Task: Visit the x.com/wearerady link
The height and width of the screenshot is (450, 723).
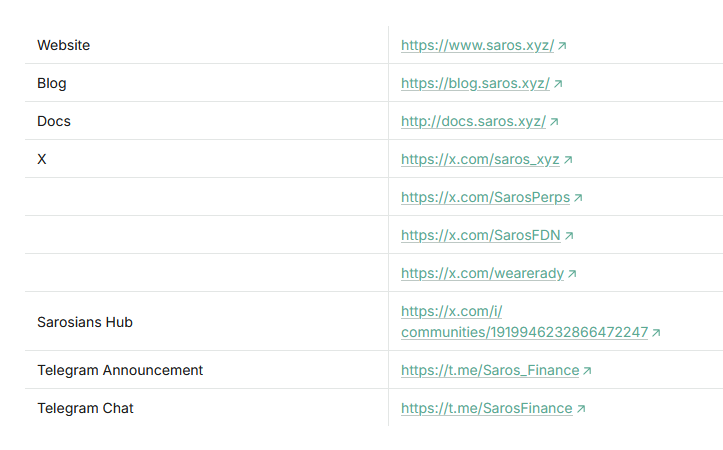Action: pos(482,274)
